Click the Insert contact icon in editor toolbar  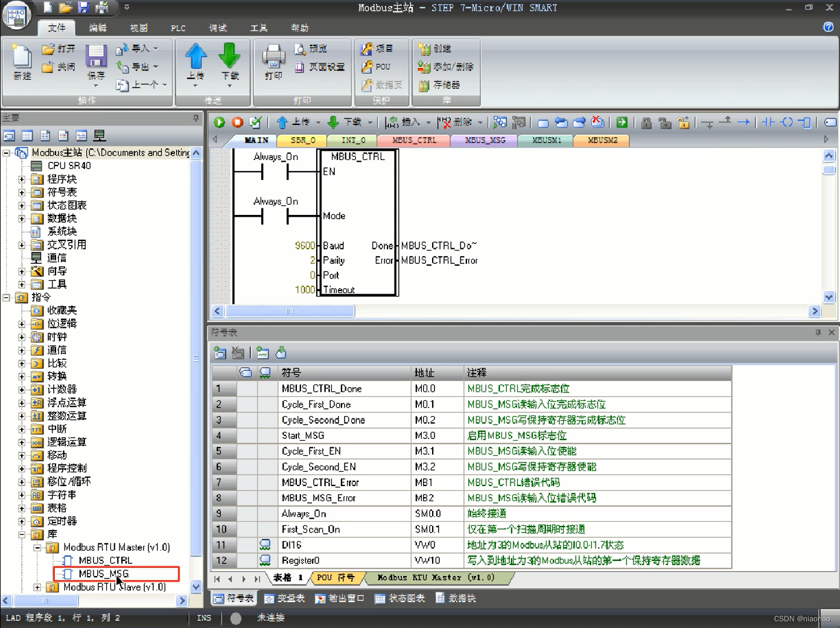click(x=768, y=123)
